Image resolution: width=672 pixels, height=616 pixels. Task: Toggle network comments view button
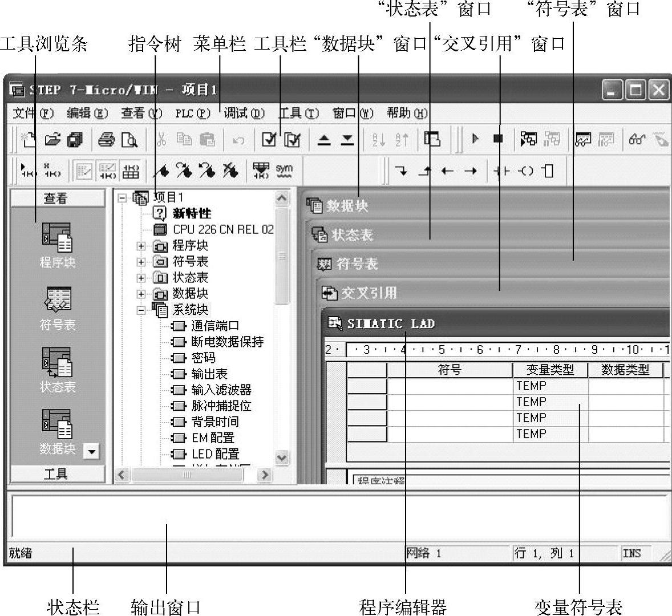(107, 171)
